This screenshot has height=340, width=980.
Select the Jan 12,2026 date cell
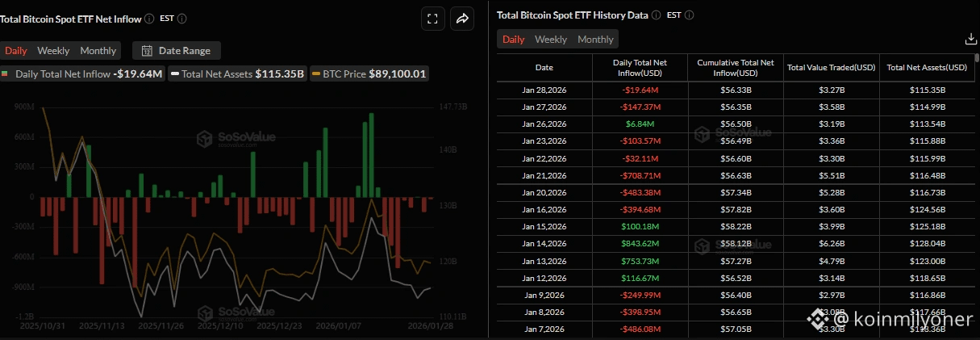click(544, 278)
